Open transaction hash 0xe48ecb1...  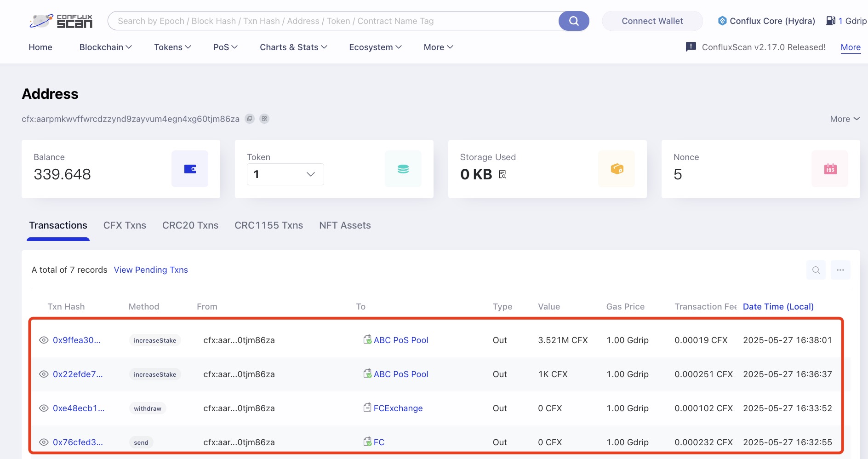79,408
